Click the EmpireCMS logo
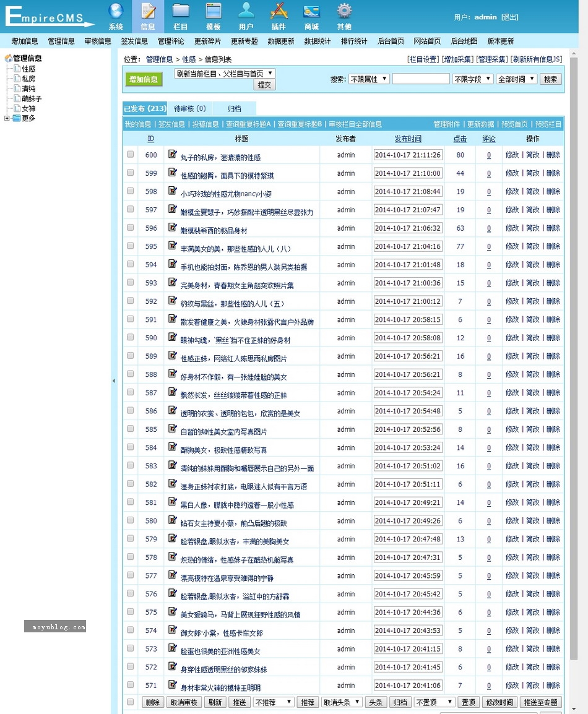 coord(49,16)
